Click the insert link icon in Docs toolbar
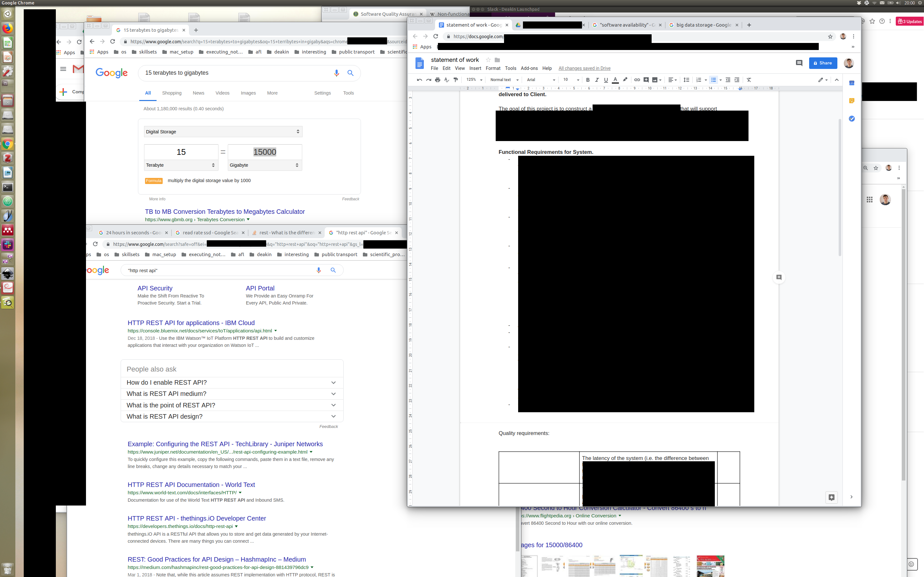The width and height of the screenshot is (924, 577). (x=637, y=80)
